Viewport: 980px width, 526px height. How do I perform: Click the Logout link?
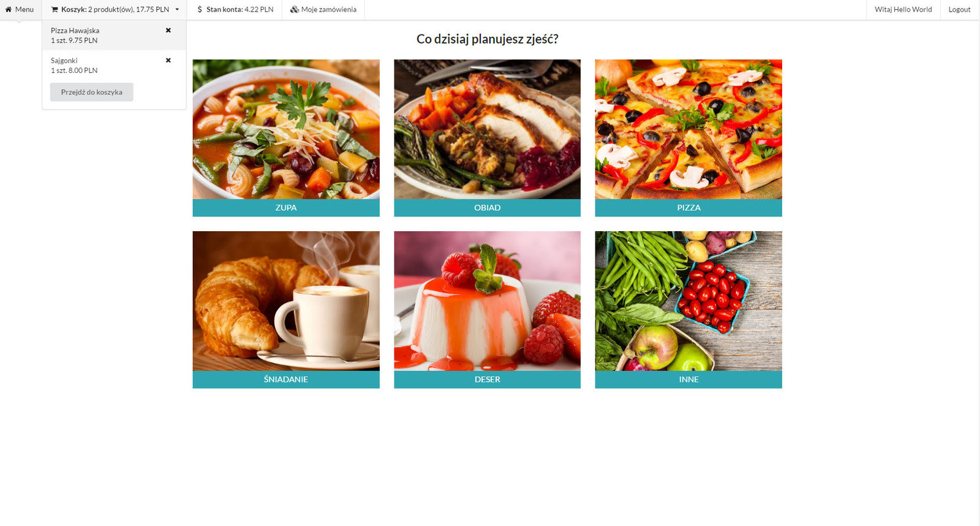tap(959, 10)
